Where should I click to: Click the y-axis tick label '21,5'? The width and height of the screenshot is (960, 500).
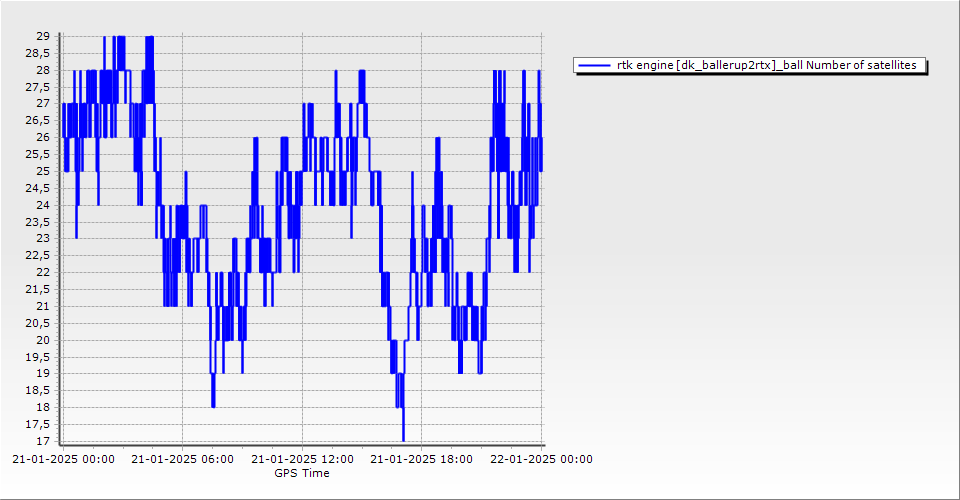pyautogui.click(x=38, y=289)
